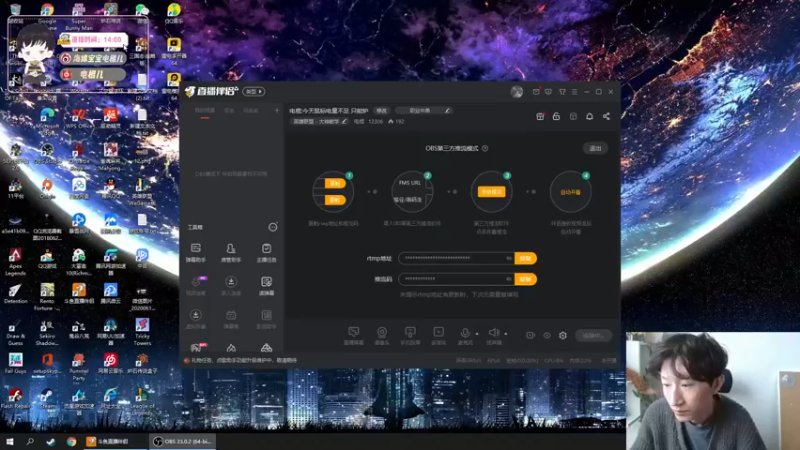Click the 海绵宝宝电棍儿 Weibo label on the overlay

(93, 58)
